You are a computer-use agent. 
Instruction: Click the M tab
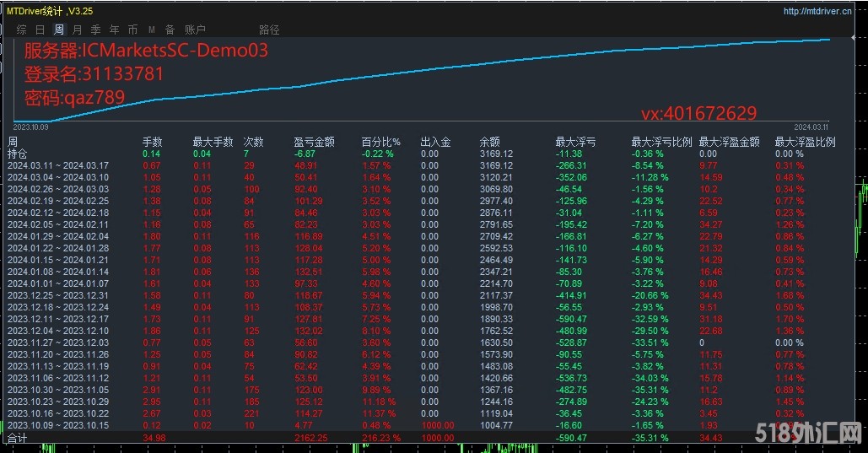152,30
